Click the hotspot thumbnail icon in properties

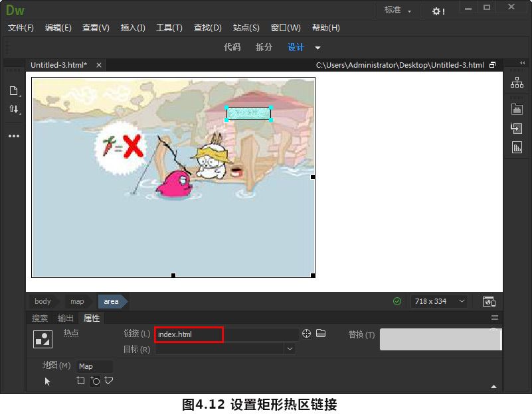43,339
